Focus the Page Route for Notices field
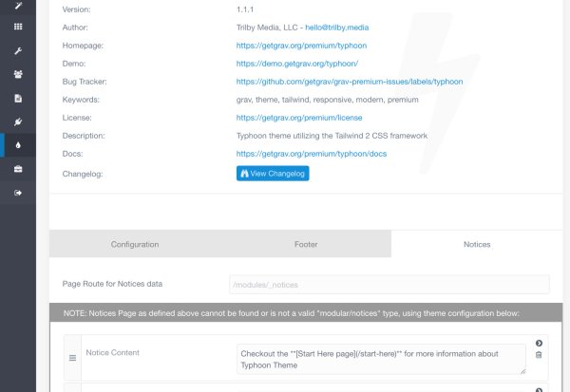 (x=389, y=285)
